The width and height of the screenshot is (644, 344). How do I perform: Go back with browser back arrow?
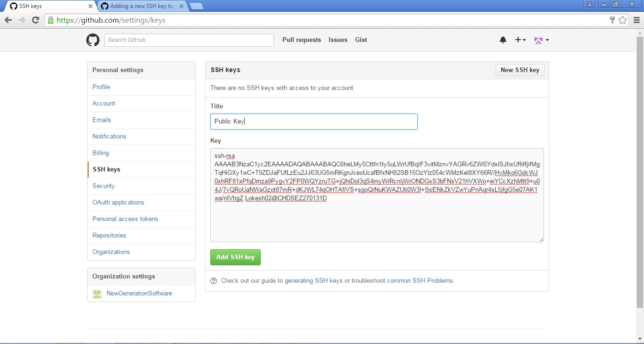pos(8,20)
